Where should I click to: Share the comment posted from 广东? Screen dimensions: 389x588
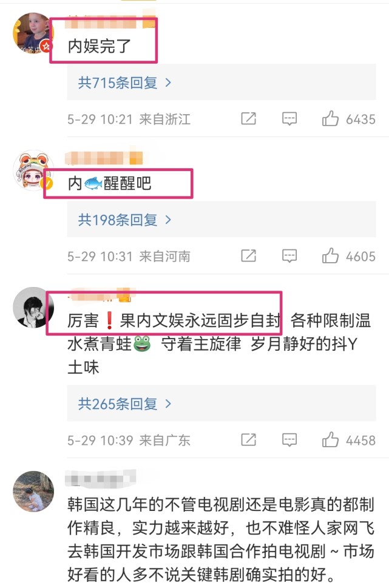(x=248, y=440)
